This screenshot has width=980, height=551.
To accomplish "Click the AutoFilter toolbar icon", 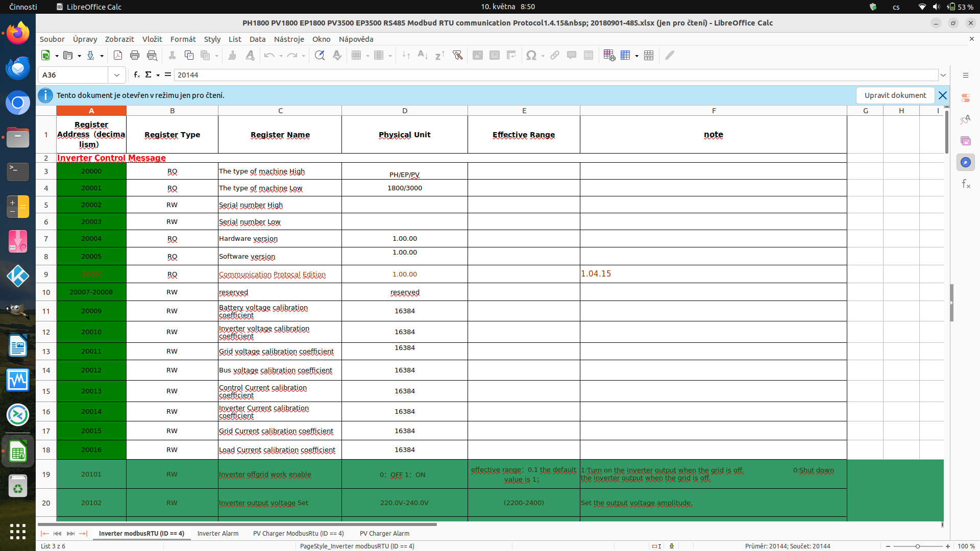I will click(x=457, y=55).
